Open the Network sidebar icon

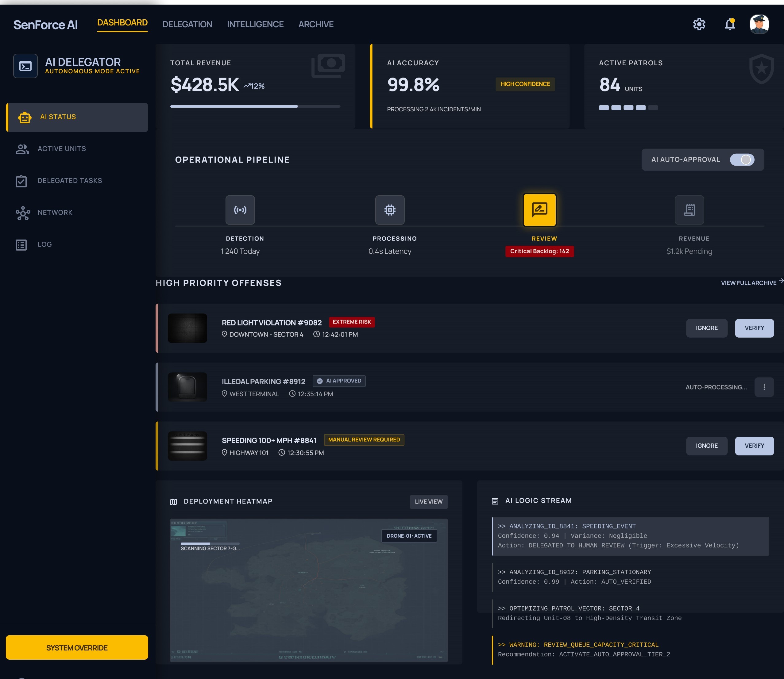tap(23, 213)
